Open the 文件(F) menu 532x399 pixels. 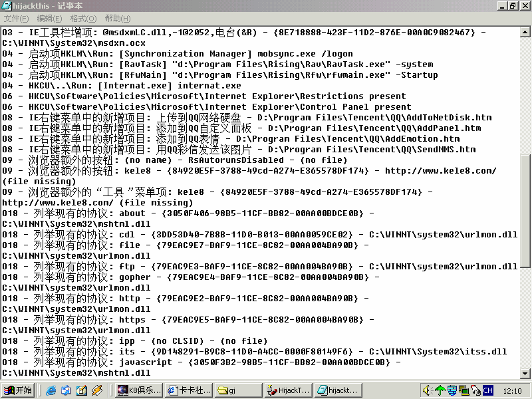16,19
